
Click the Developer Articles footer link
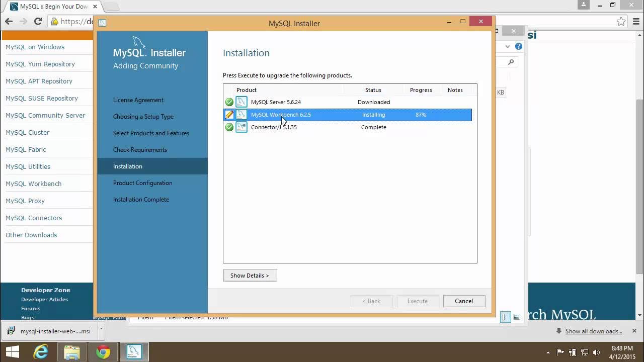(44, 300)
